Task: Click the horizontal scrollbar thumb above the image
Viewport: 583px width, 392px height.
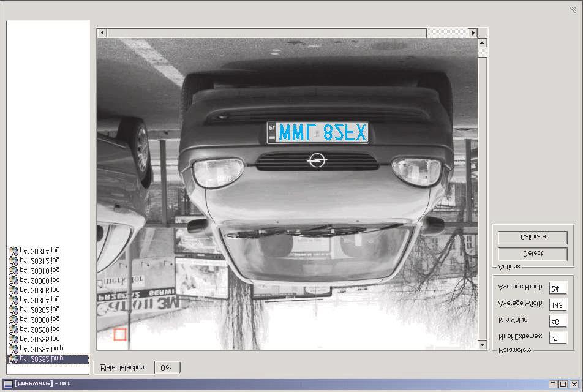Action: (266, 32)
